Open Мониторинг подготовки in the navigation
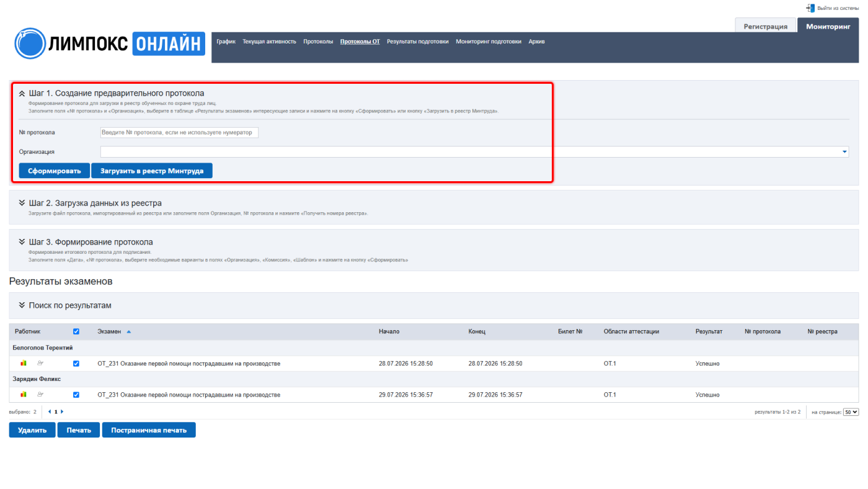 coord(489,42)
